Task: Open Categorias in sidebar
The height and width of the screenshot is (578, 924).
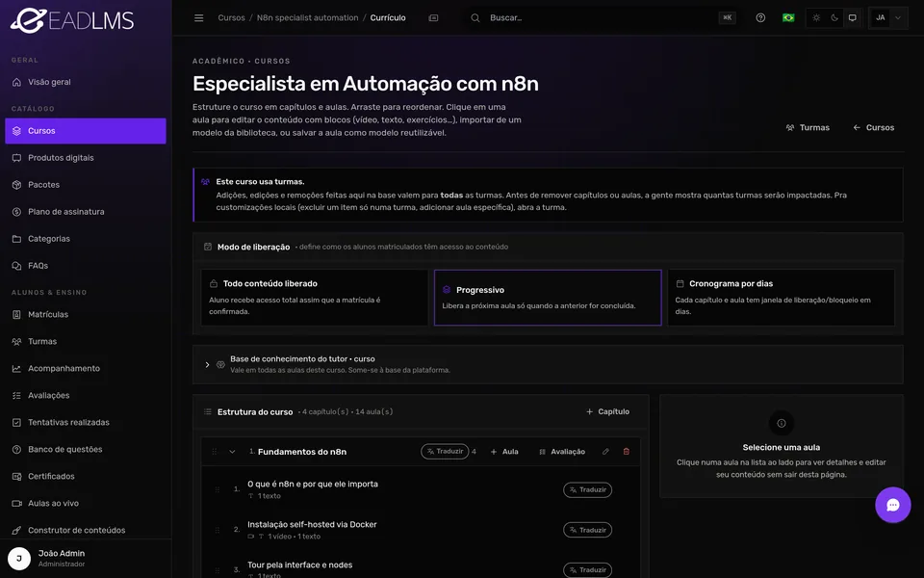Action: tap(86, 239)
